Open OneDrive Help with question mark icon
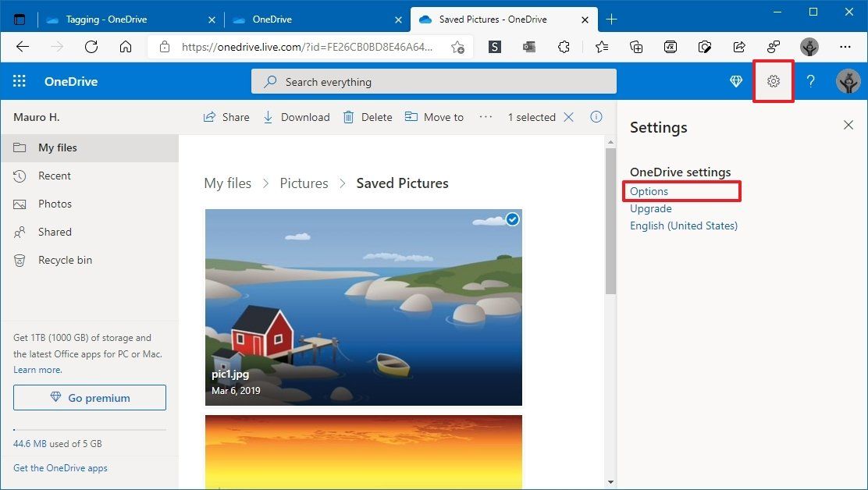This screenshot has width=868, height=490. [x=810, y=80]
